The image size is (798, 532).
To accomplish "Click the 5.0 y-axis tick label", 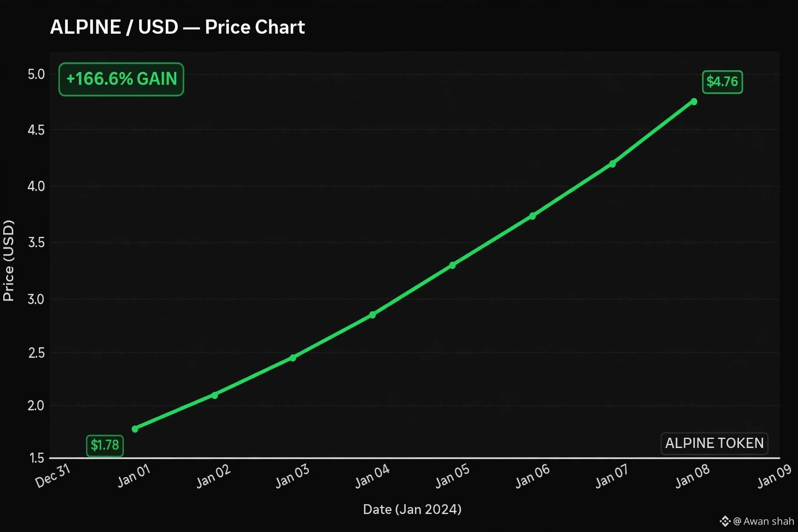I will click(x=36, y=75).
